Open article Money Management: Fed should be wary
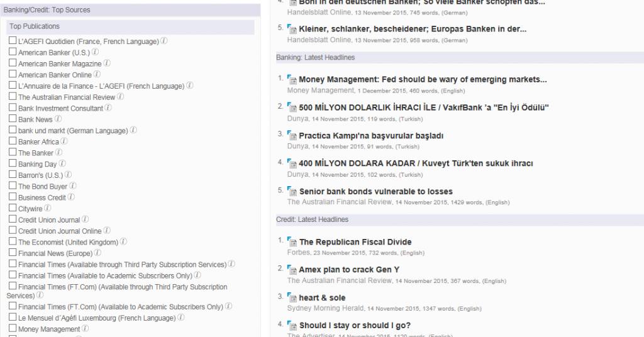 point(423,80)
